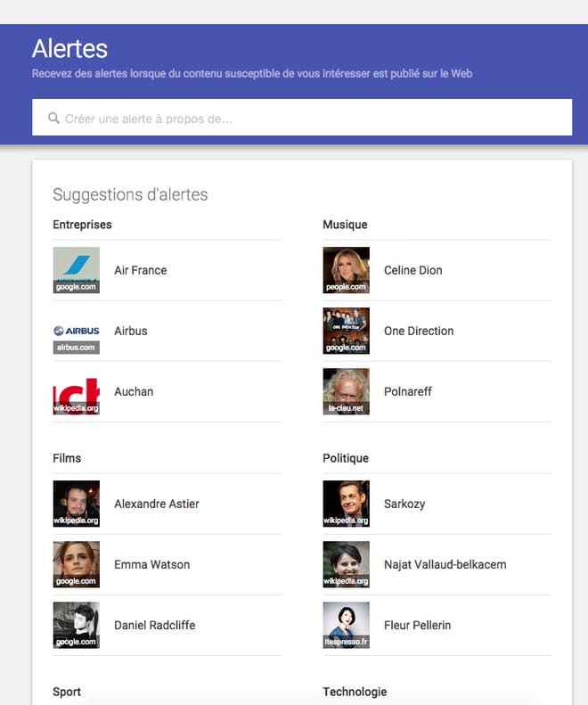Screen dimensions: 588x705
Task: Click the Musique category heading
Action: click(346, 225)
